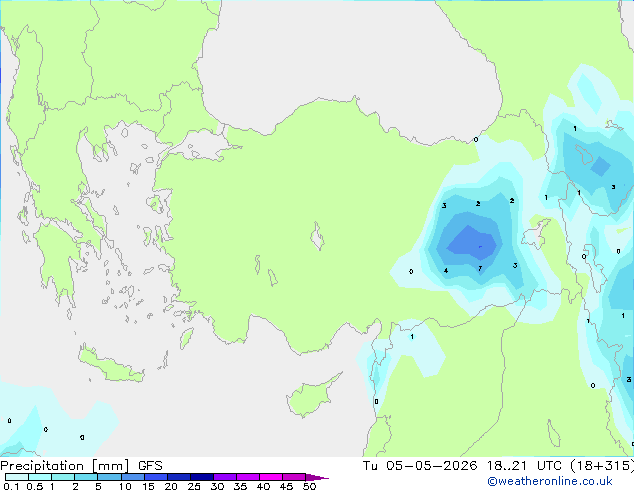Click the 20–25 mm legend color swatch

coord(178,477)
